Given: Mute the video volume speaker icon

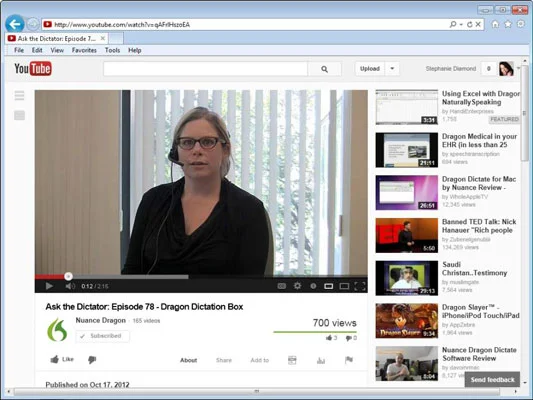Looking at the screenshot, I should point(70,286).
